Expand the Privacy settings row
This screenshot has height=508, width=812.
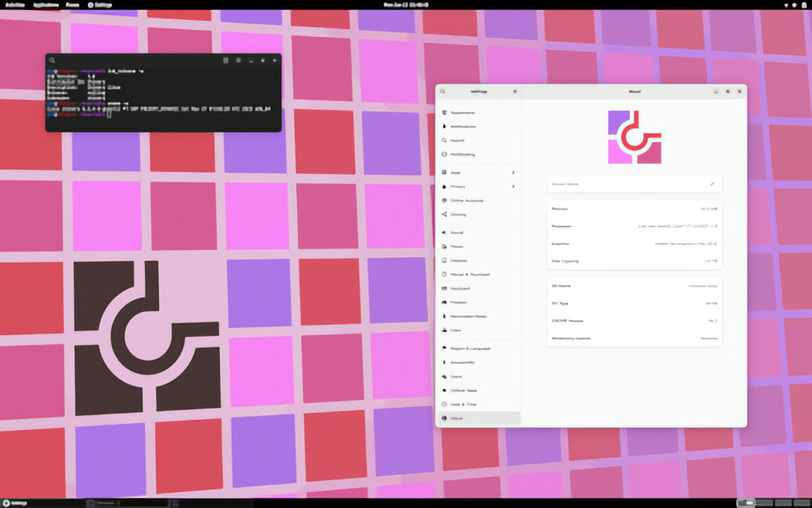coord(478,186)
